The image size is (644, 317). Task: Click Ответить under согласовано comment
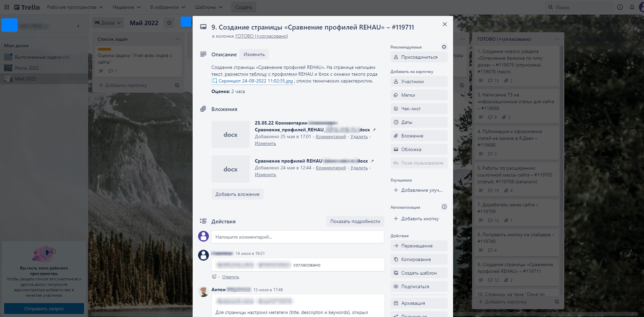[x=231, y=277]
